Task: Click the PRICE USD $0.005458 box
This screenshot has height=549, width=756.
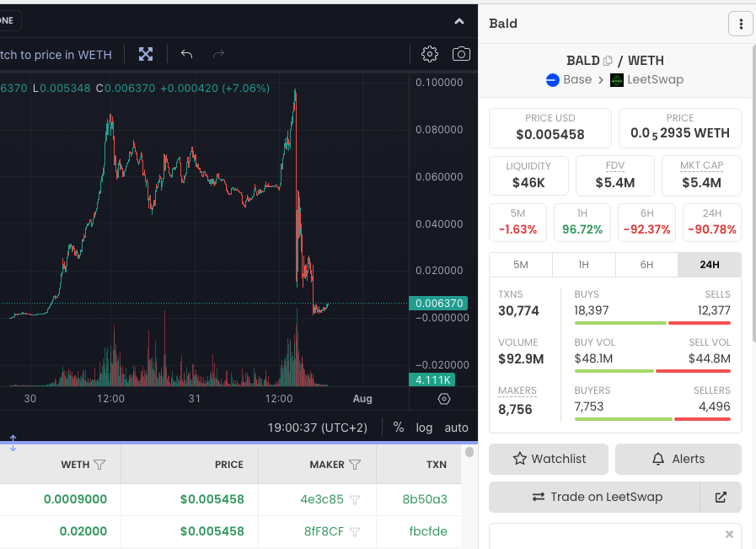Action: click(x=550, y=128)
